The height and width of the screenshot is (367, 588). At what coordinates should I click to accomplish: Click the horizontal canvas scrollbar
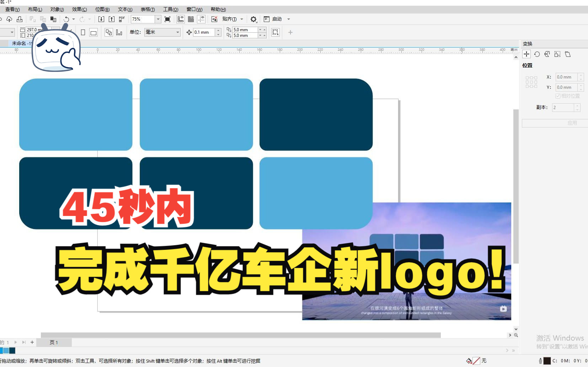tap(241, 335)
